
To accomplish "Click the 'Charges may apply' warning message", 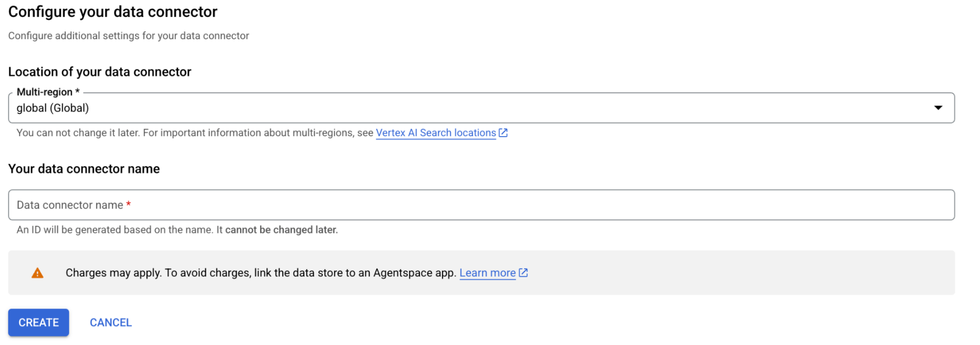I will pyautogui.click(x=260, y=273).
